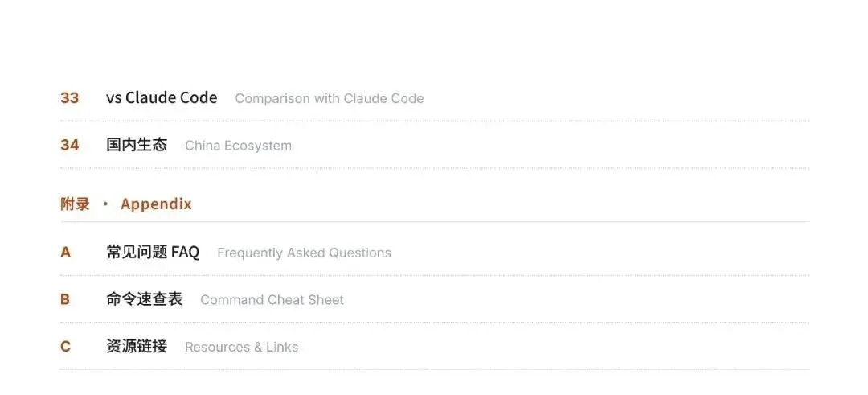Select the "Appendix" heading text
Image resolution: width=868 pixels, height=395 pixels.
point(156,204)
